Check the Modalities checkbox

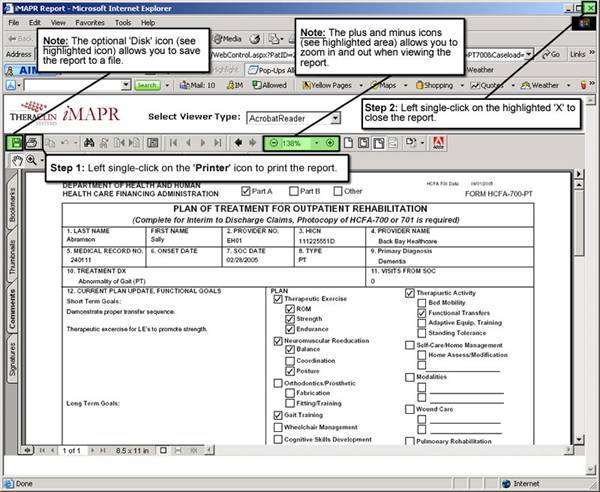tap(409, 377)
